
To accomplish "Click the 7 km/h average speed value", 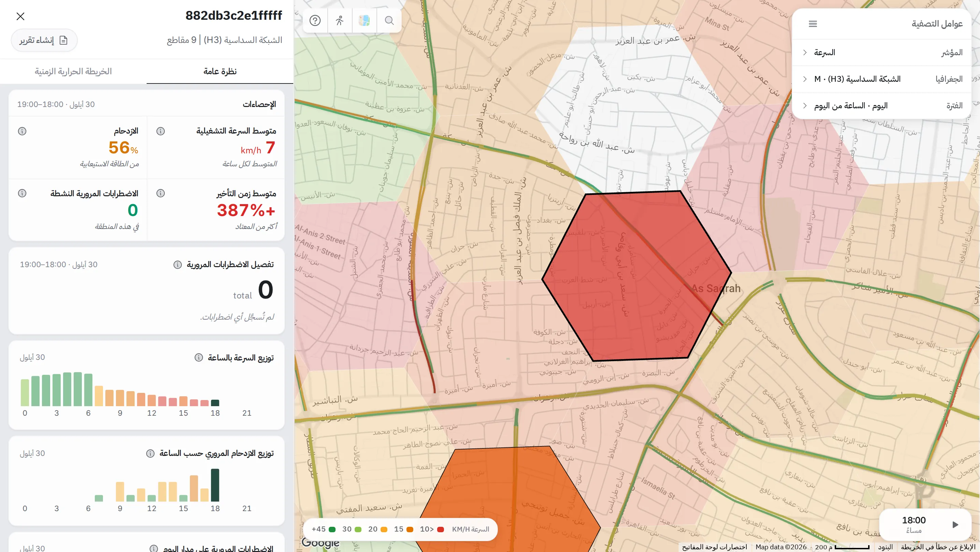I will [258, 148].
